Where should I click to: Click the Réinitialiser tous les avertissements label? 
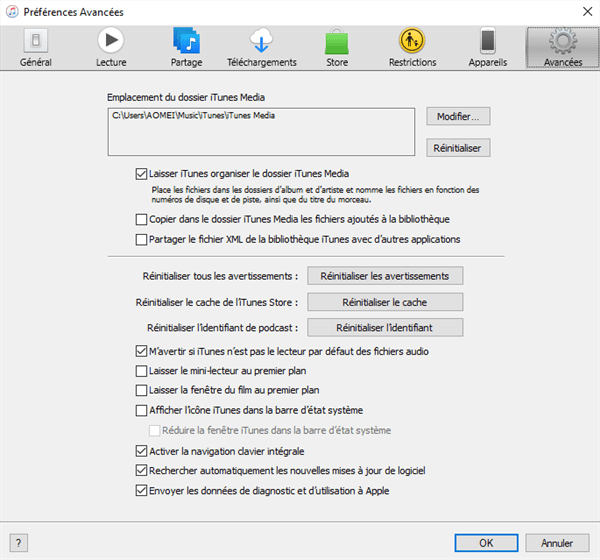[x=220, y=276]
